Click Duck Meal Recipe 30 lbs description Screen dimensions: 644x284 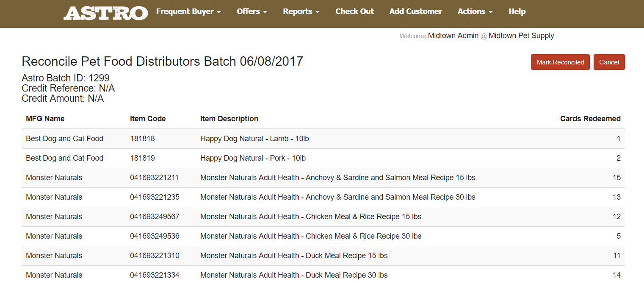coord(294,275)
